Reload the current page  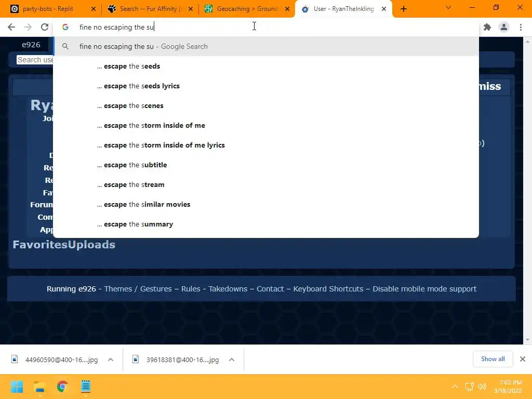(x=45, y=27)
